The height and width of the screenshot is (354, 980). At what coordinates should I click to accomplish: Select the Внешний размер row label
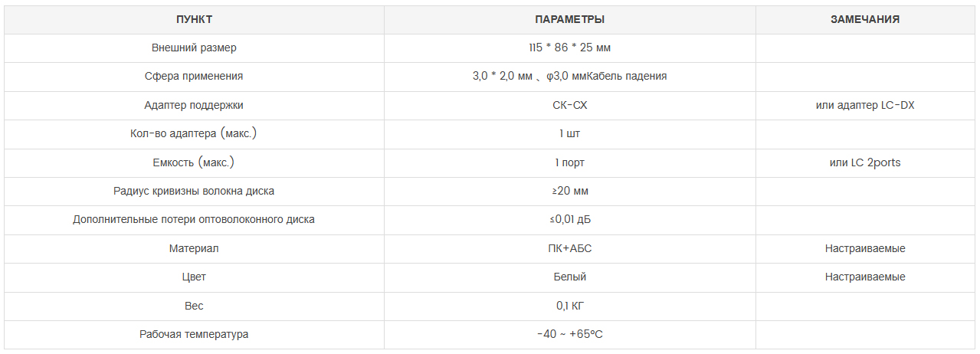(x=194, y=48)
